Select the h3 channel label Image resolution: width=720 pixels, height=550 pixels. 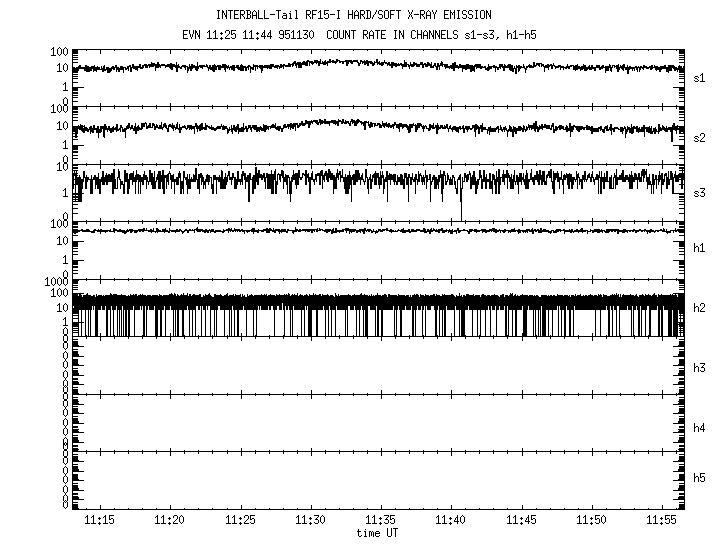tap(700, 368)
